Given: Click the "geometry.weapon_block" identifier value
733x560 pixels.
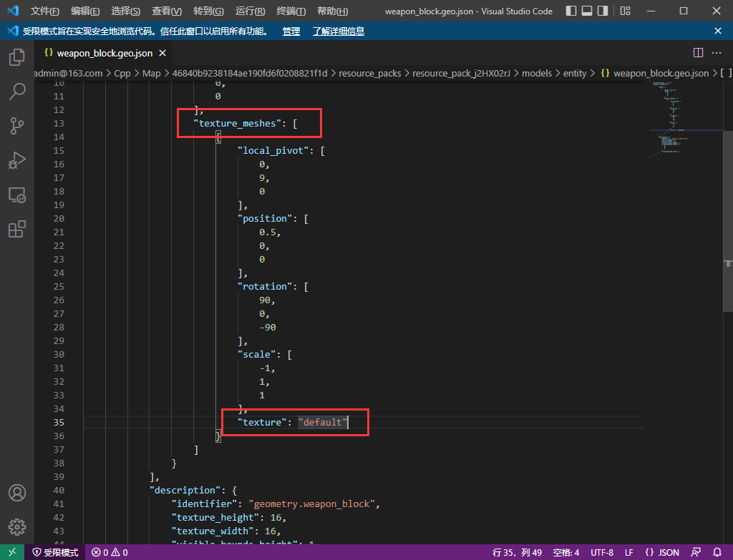Looking at the screenshot, I should click(312, 504).
